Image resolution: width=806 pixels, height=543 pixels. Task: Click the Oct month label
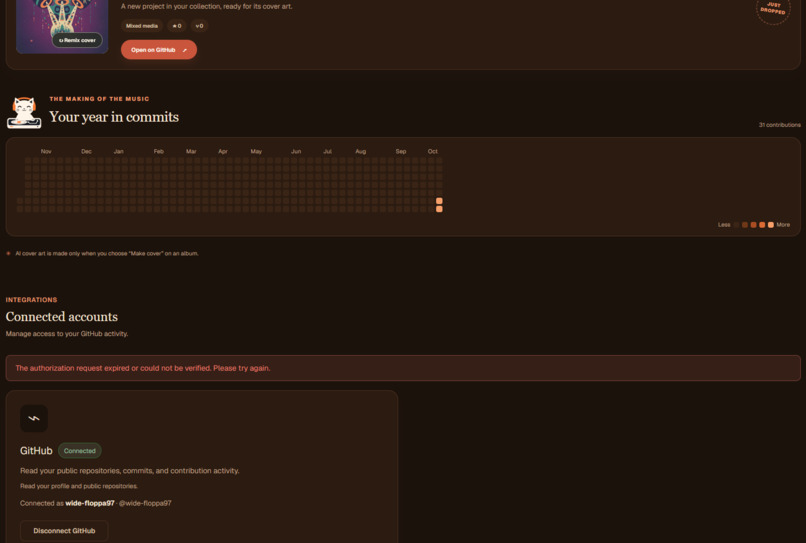[433, 152]
